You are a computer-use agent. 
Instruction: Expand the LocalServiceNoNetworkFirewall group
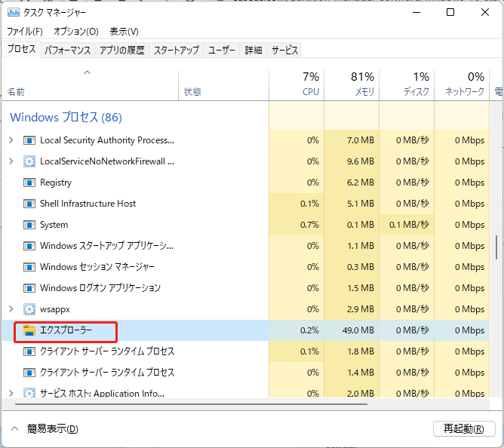(x=11, y=161)
